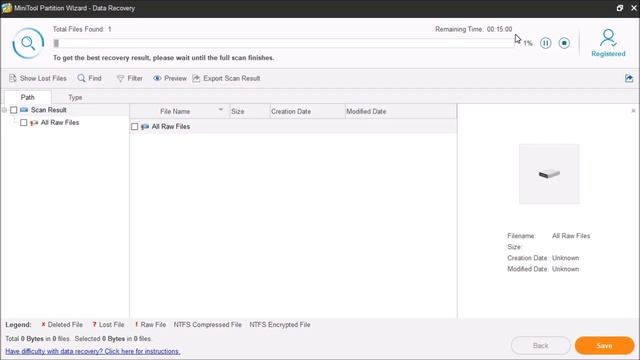Click the Back button

click(540, 345)
